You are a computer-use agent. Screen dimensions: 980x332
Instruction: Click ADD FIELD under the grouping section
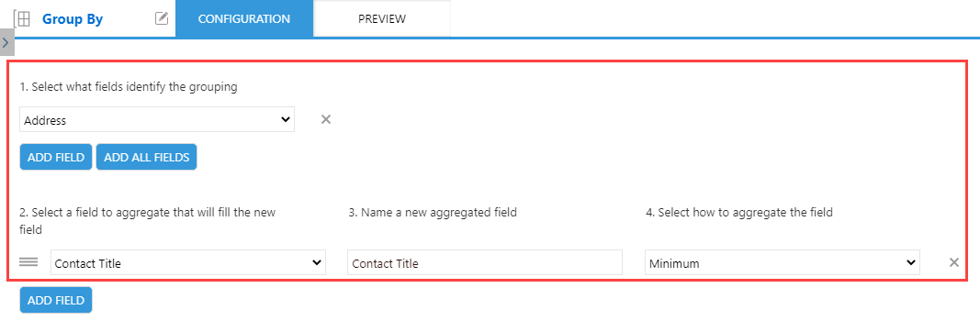click(x=56, y=157)
